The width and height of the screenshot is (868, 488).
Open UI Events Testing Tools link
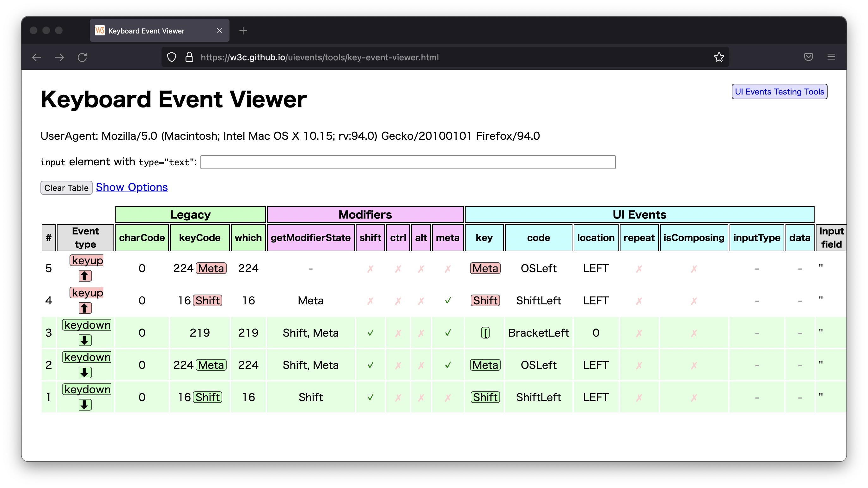tap(779, 92)
